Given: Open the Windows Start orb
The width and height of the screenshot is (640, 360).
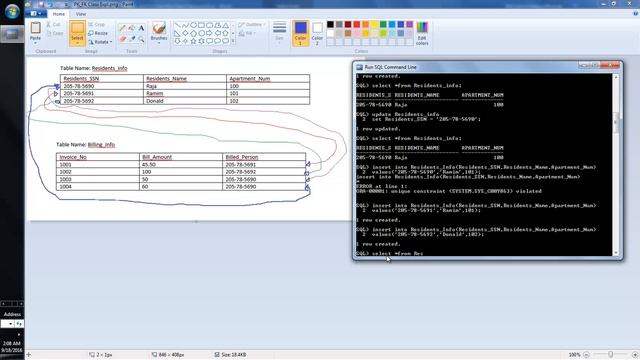Looking at the screenshot, I should coord(12,11).
